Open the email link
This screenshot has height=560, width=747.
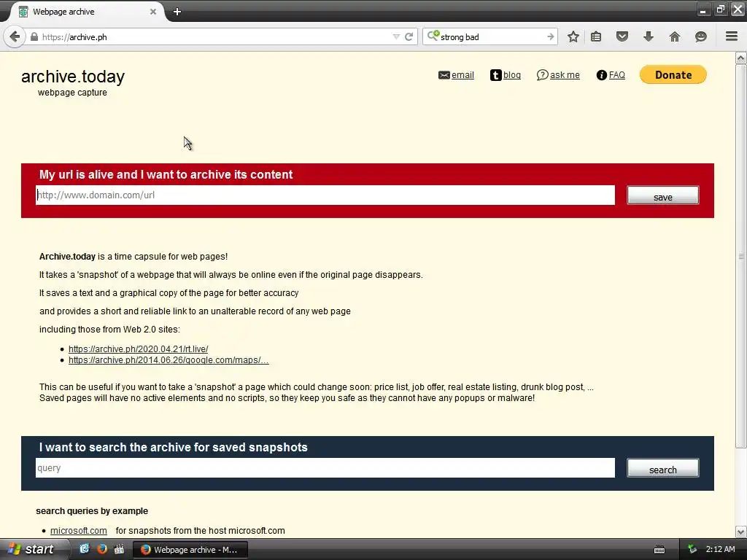click(462, 75)
